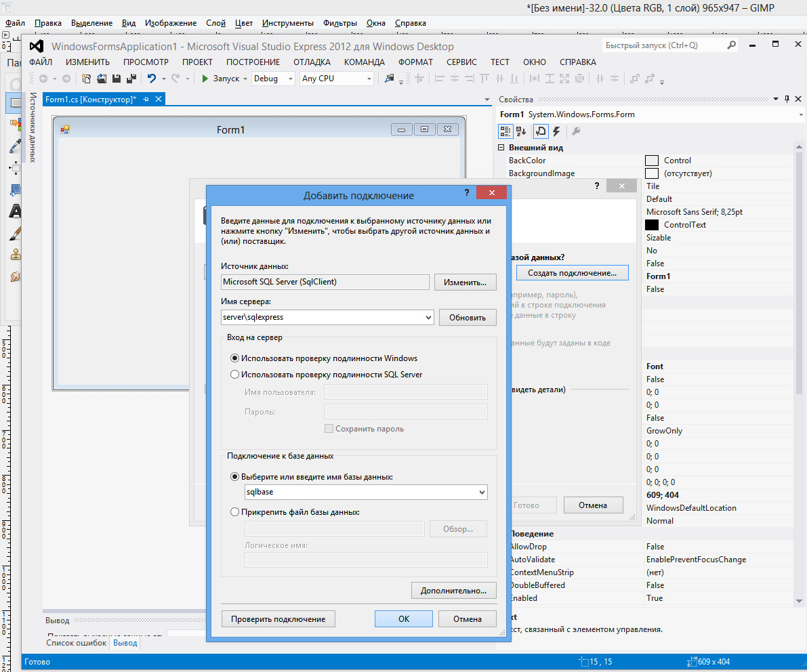Click the Save All toolbar icon
This screenshot has height=672, width=807.
[131, 79]
